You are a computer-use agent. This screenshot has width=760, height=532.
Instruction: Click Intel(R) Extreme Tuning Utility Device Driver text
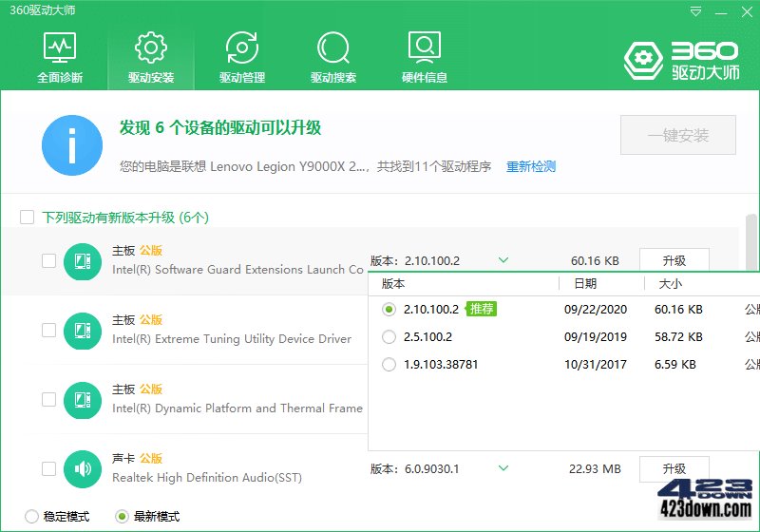(x=232, y=339)
